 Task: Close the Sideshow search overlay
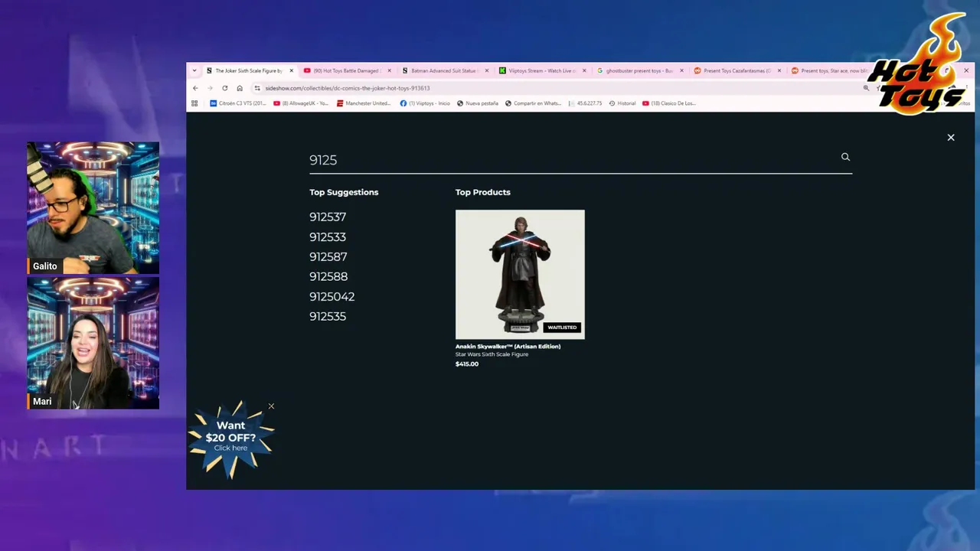tap(951, 138)
